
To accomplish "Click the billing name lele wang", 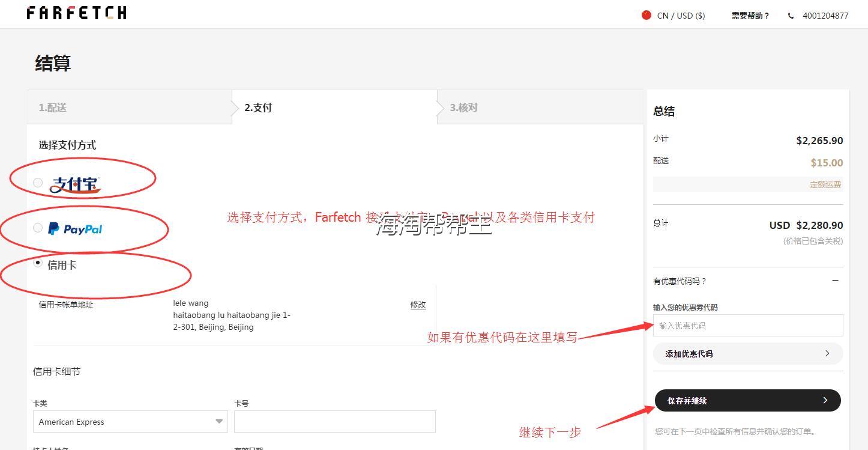I will (x=191, y=303).
